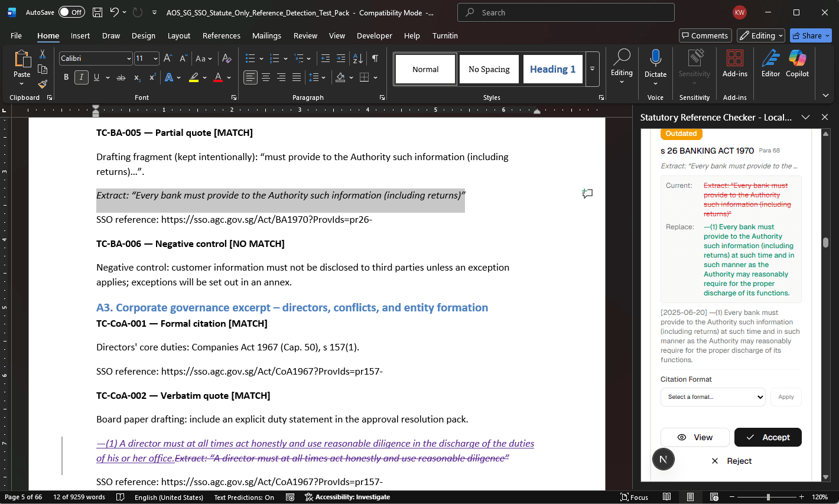Apply strikethrough formatting
The image size is (839, 504).
pyautogui.click(x=121, y=77)
